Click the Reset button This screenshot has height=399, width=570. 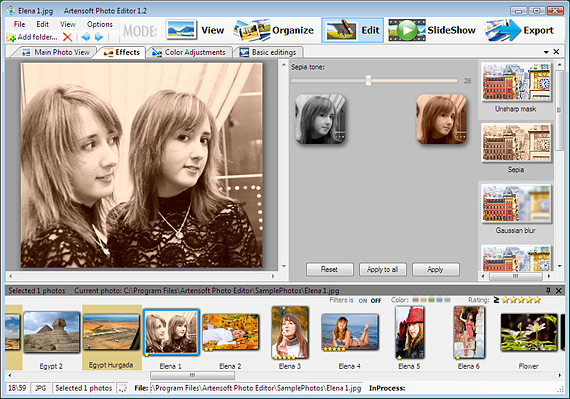[330, 270]
